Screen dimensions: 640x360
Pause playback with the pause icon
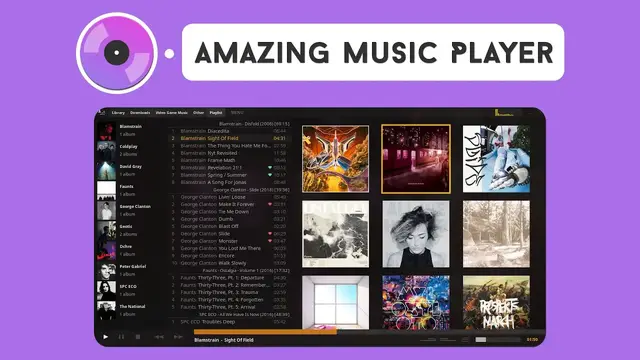pyautogui.click(x=121, y=337)
